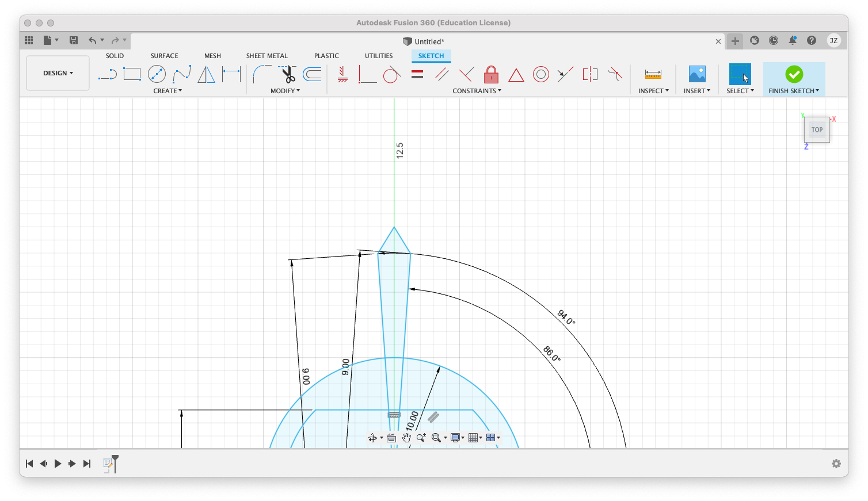Apply the Concentric constraint
This screenshot has height=501, width=868.
click(x=541, y=74)
